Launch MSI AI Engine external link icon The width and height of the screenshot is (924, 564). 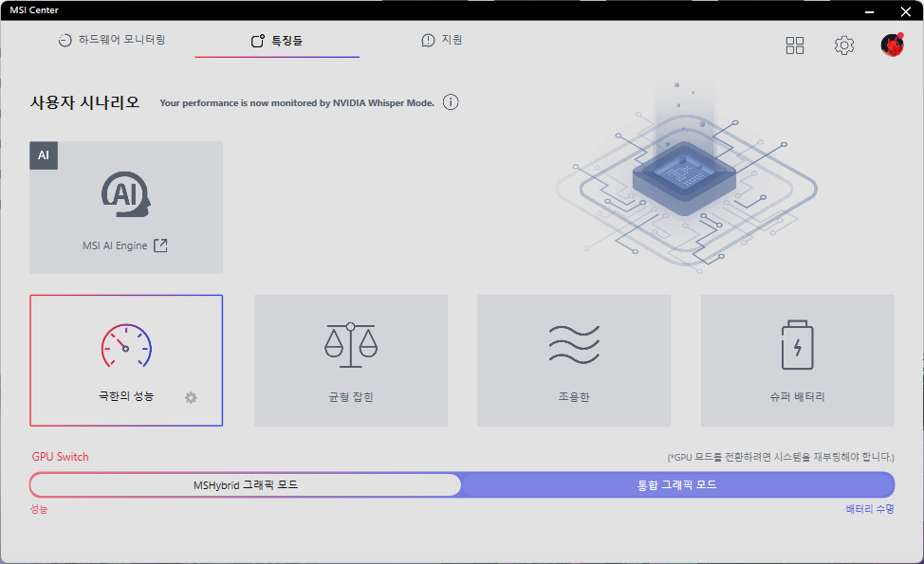[x=160, y=246]
